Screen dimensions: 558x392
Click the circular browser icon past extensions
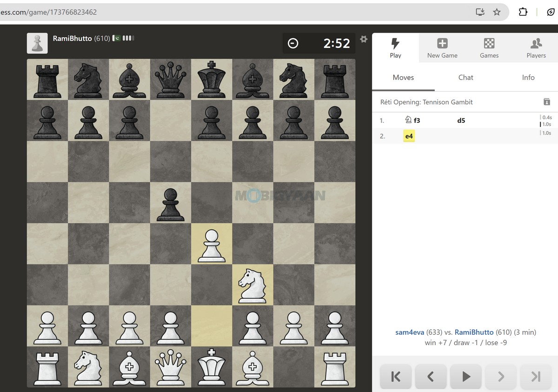pos(551,12)
